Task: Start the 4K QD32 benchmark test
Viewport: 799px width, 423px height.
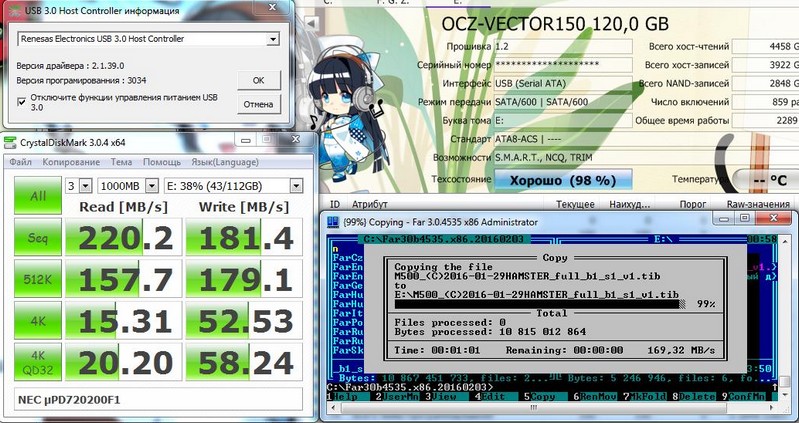Action: 38,362
